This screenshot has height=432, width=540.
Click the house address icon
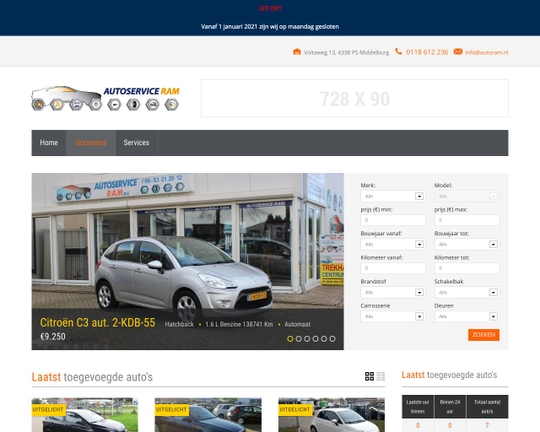click(297, 52)
